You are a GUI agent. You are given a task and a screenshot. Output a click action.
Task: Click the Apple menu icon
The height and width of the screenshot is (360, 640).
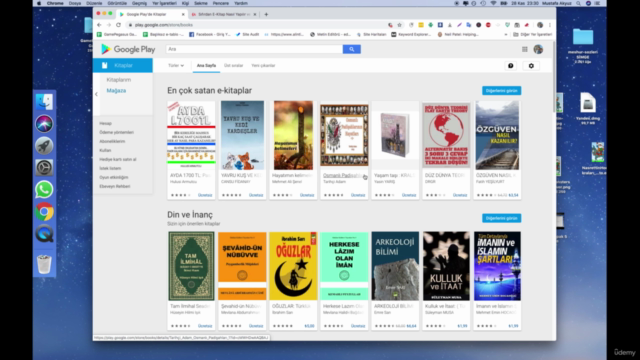click(39, 3)
